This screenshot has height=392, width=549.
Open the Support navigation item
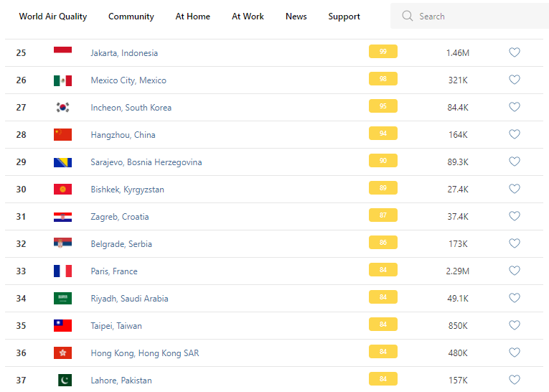pyautogui.click(x=344, y=17)
